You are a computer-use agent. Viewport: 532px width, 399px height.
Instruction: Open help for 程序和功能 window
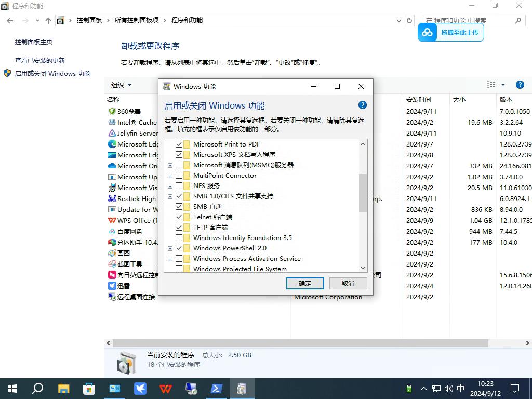coord(520,85)
